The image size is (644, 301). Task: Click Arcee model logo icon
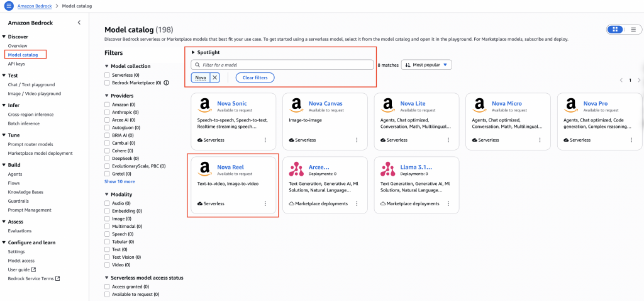pos(296,169)
